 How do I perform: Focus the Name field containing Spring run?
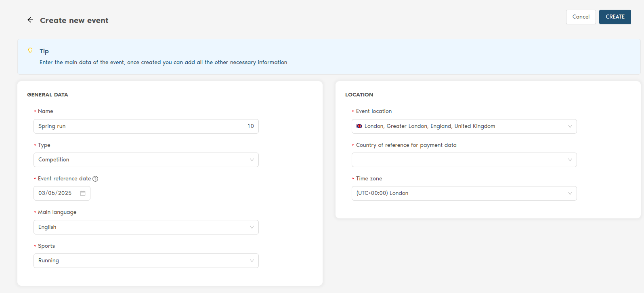[137, 126]
